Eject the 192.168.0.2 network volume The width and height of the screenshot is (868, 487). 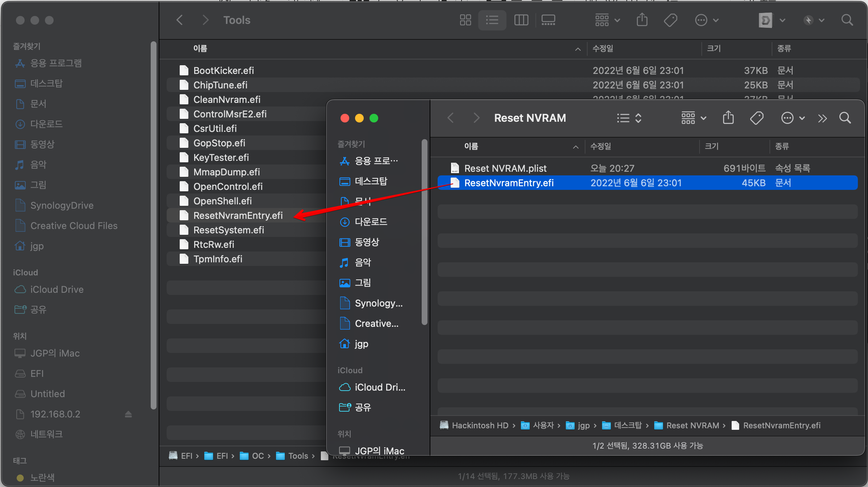(128, 414)
